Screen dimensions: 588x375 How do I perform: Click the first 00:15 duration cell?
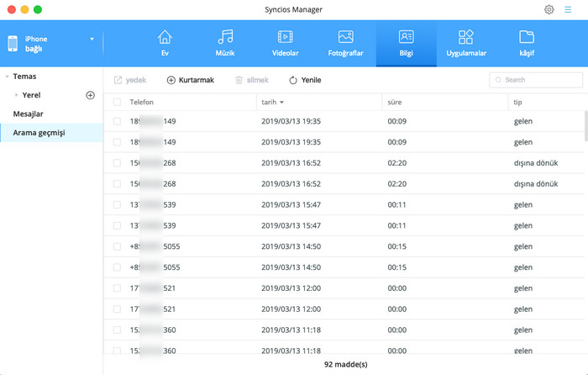(397, 246)
